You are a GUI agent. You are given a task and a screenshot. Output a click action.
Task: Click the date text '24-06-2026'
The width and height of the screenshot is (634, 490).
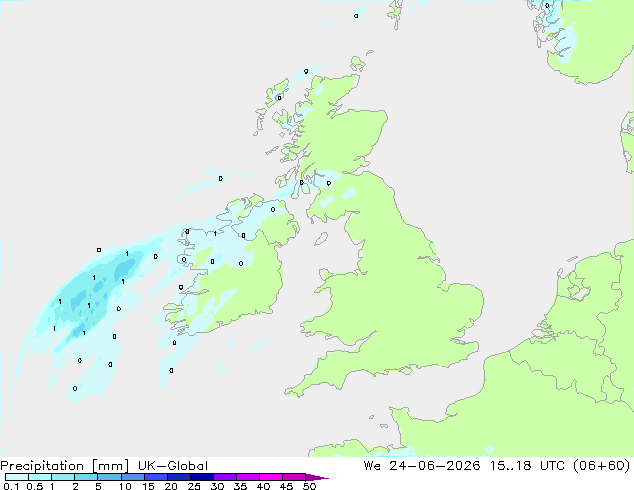(435, 466)
